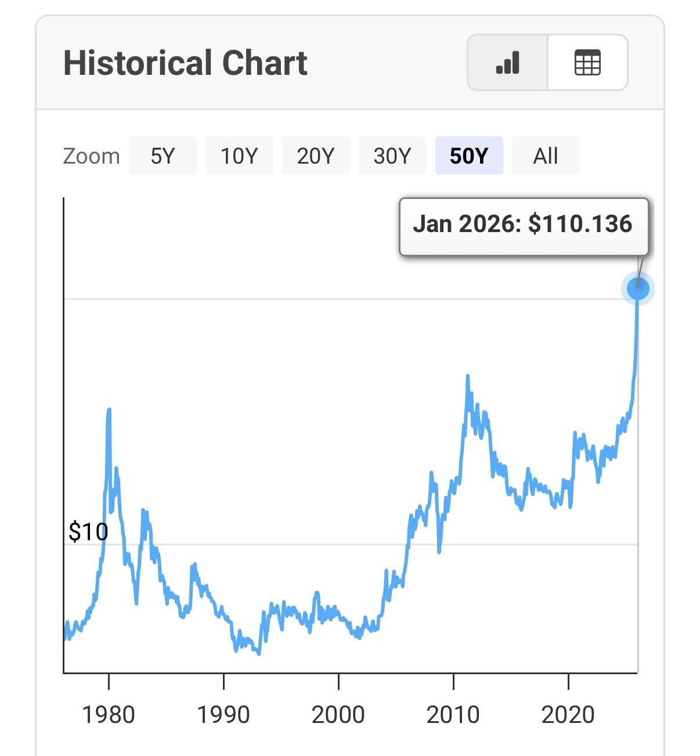Click the 2010 x-axis label
This screenshot has height=756, width=700.
tap(453, 714)
